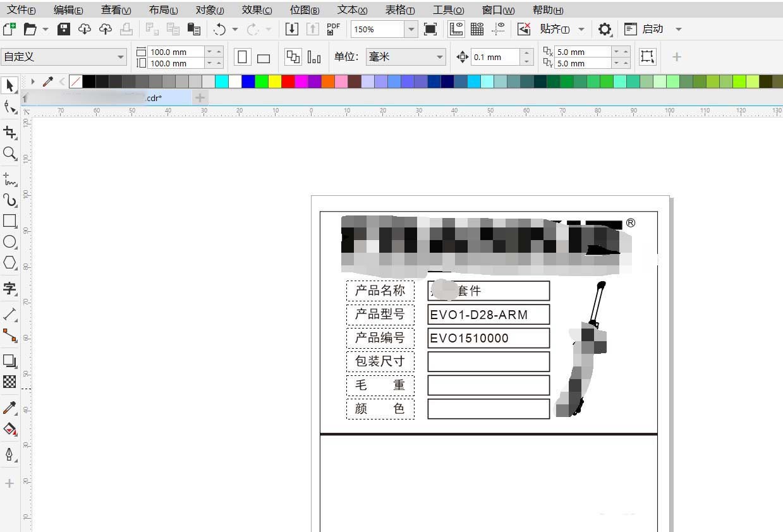Open the 位图 menu
This screenshot has width=783, height=532.
coord(304,9)
